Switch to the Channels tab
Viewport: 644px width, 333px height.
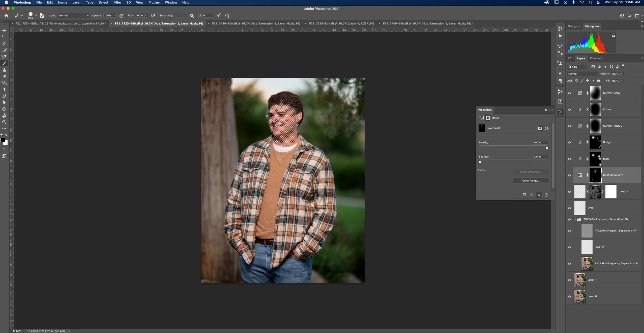pyautogui.click(x=596, y=58)
